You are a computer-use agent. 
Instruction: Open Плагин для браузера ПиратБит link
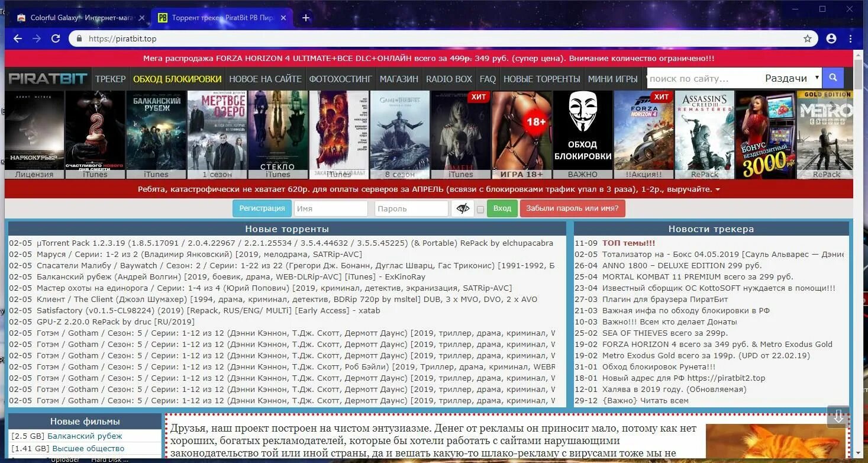tap(665, 299)
